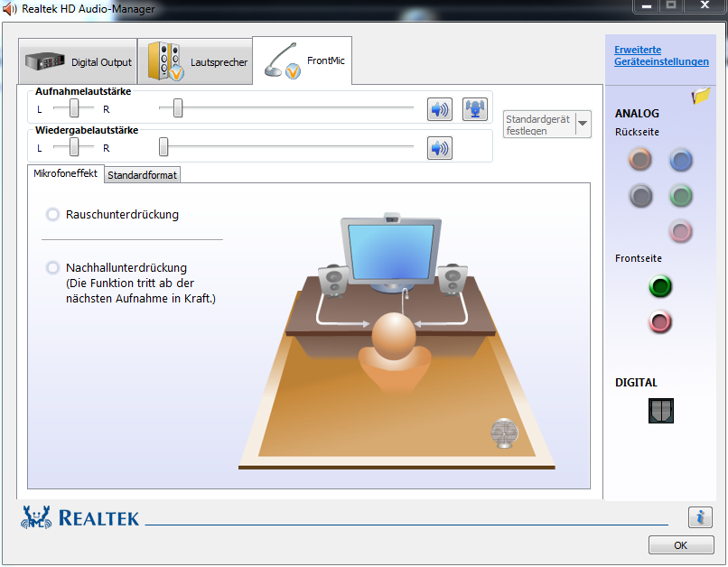This screenshot has height=567, width=728.
Task: Switch to the Digital Output tab
Action: point(78,61)
